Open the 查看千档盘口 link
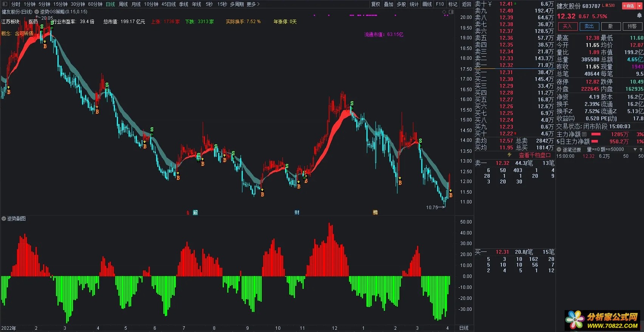The width and height of the screenshot is (644, 332). (x=534, y=155)
